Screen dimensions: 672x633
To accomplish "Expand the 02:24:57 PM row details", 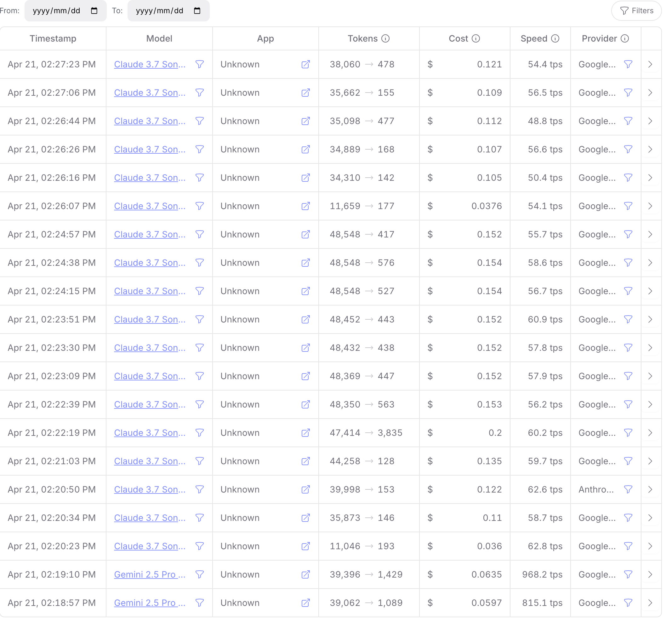I will [650, 234].
